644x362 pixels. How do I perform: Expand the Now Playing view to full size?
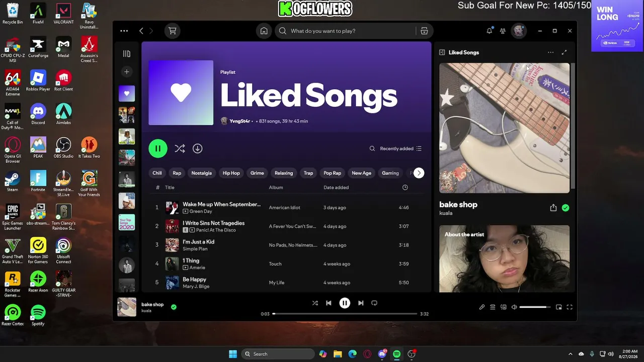564,52
